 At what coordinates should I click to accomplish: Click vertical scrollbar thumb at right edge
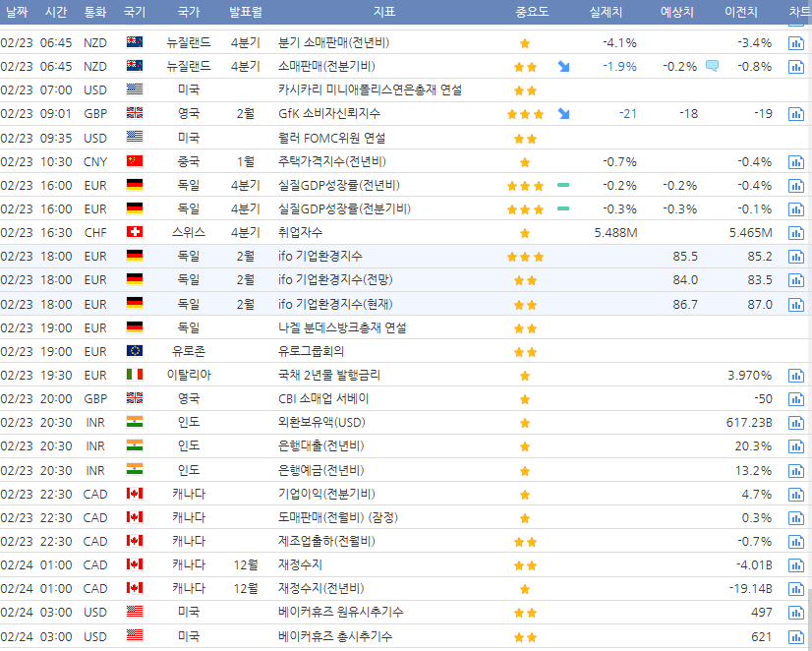(x=809, y=619)
